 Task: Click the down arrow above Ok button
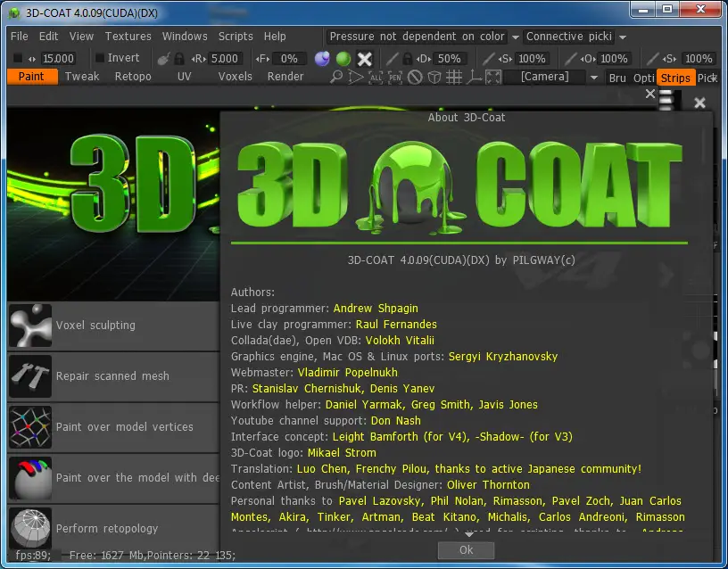click(469, 534)
